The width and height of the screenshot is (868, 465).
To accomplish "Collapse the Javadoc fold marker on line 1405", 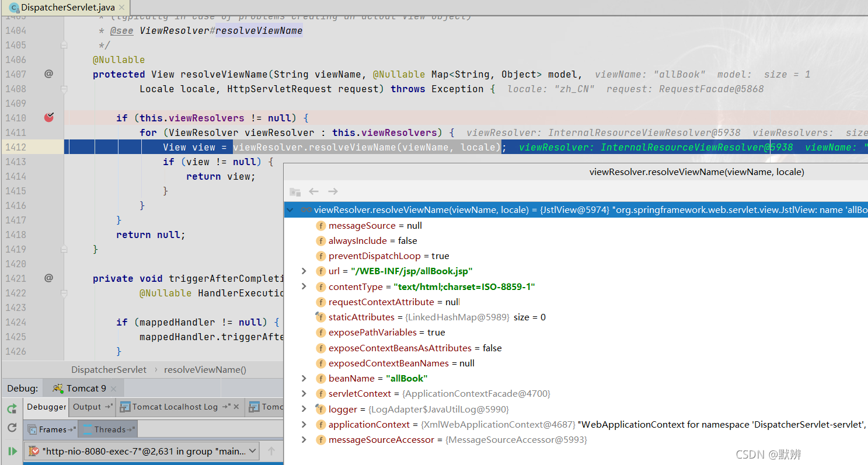I will (64, 45).
